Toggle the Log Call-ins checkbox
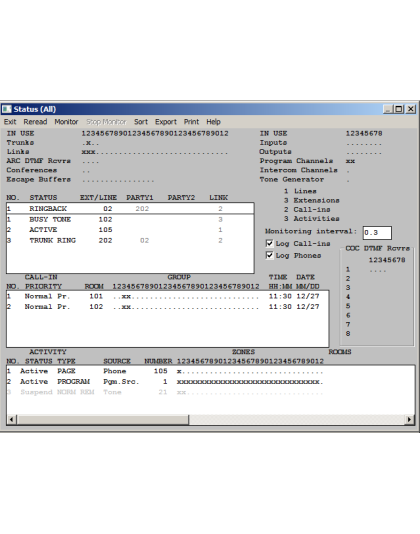The width and height of the screenshot is (420, 534). click(x=269, y=243)
